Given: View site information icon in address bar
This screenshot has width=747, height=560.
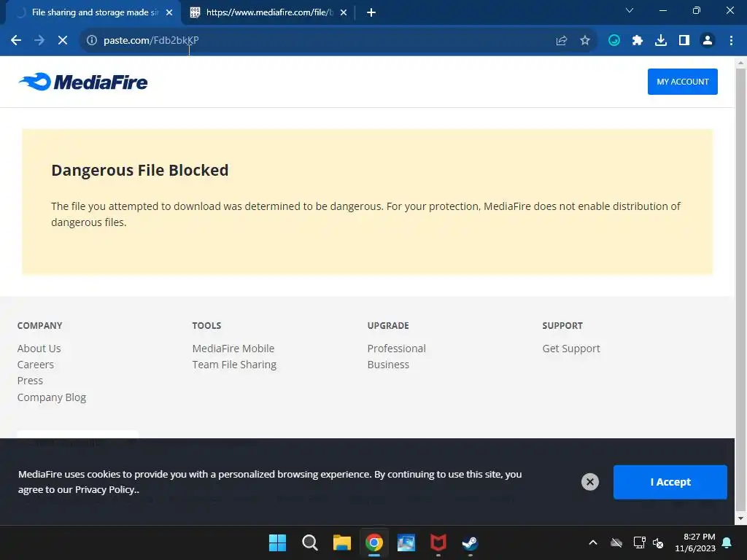Looking at the screenshot, I should [x=92, y=41].
